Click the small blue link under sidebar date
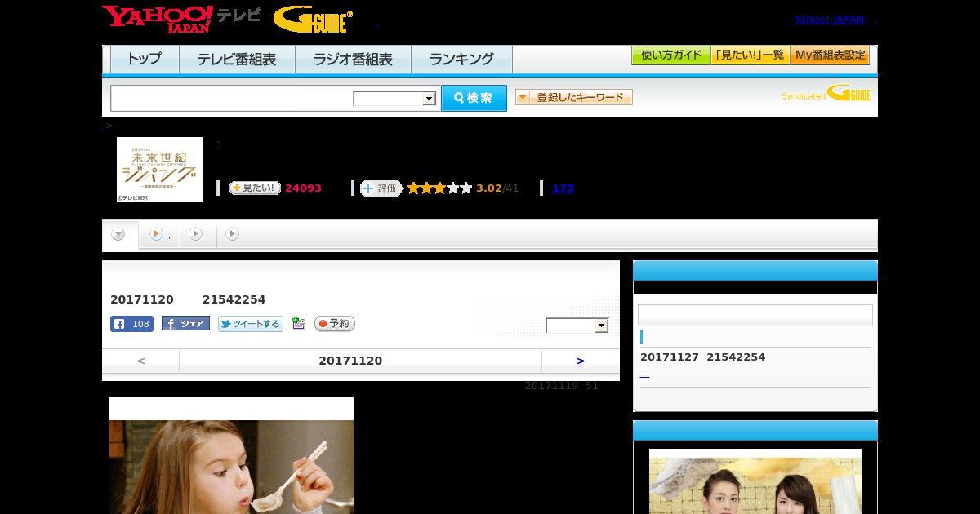 click(x=644, y=376)
